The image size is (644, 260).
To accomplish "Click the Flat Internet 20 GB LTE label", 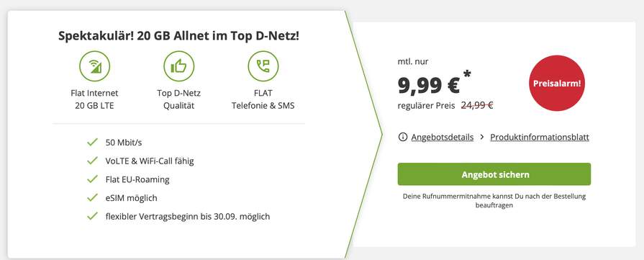I will (94, 99).
